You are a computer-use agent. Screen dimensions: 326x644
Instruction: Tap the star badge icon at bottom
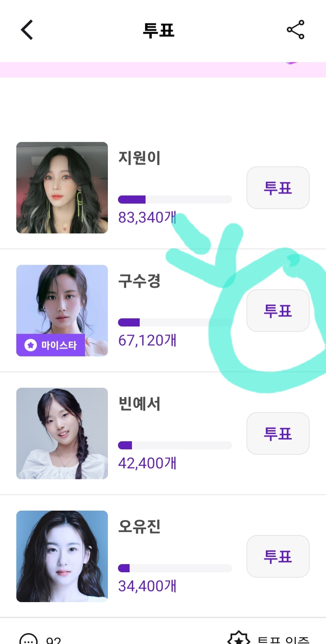click(238, 639)
